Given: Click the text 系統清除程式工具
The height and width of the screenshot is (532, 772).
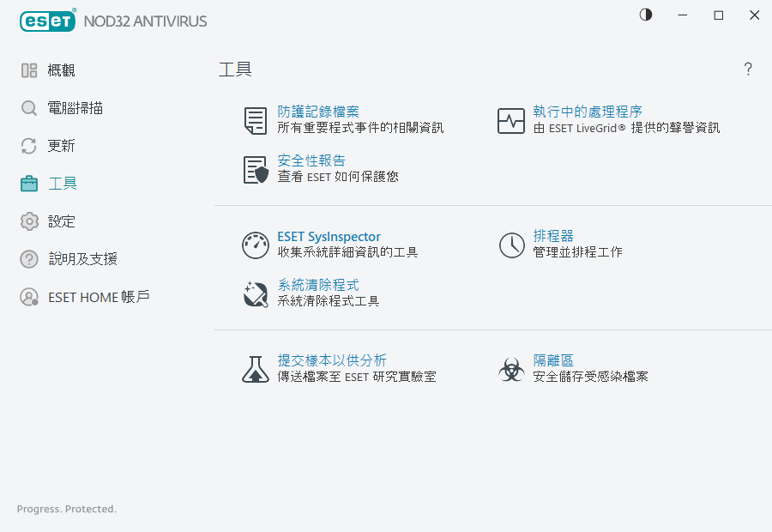Looking at the screenshot, I should point(329,301).
